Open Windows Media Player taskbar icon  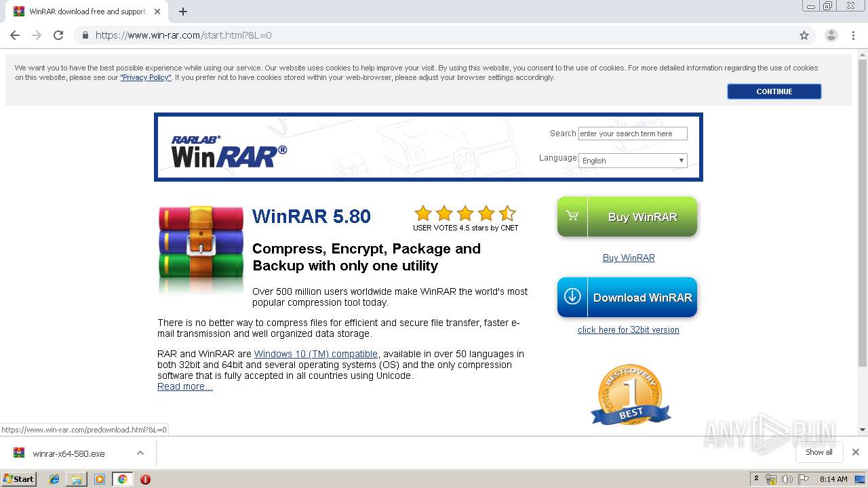point(100,479)
